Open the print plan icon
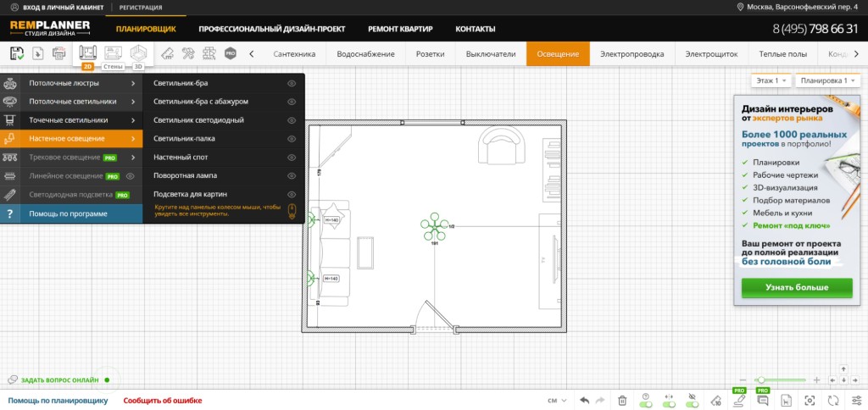 click(x=58, y=53)
